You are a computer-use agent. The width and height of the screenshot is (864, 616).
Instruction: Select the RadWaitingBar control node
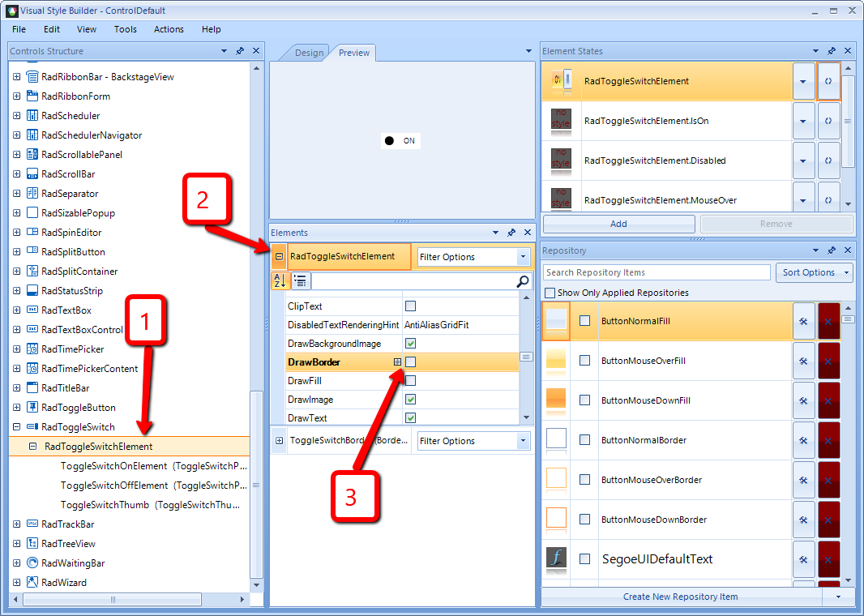pos(73,563)
